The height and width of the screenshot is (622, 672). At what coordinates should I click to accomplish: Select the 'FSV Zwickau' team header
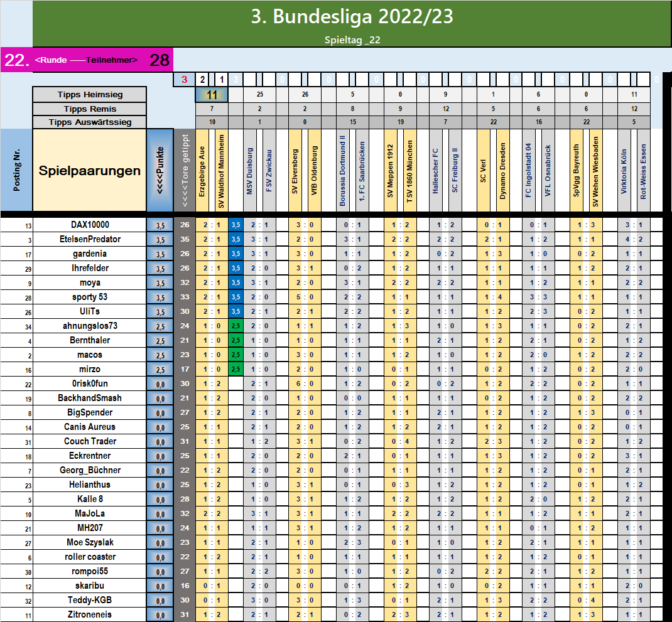pos(269,171)
